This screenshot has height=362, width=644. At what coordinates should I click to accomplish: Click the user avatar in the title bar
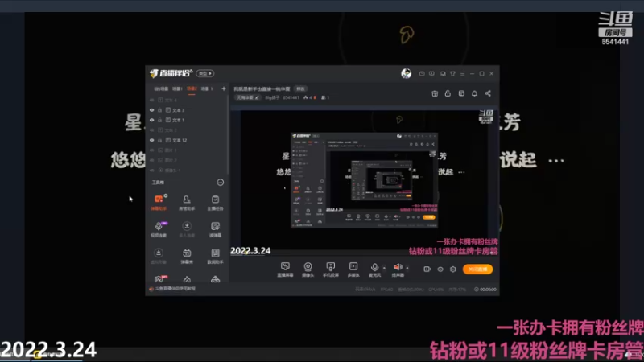click(x=407, y=73)
